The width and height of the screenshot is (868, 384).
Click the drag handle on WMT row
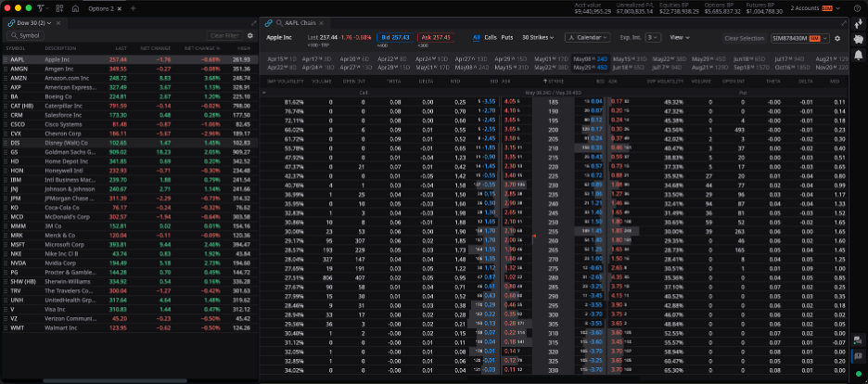6,327
